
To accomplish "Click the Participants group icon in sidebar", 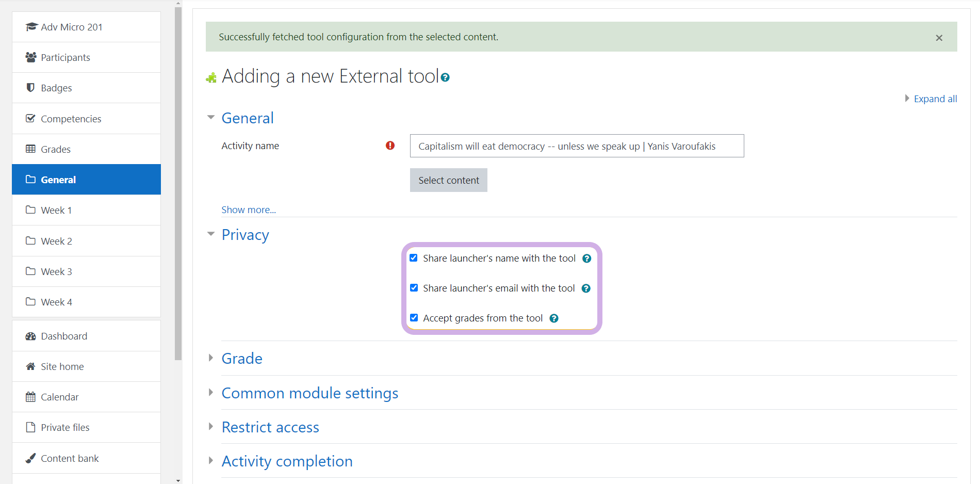I will 31,57.
